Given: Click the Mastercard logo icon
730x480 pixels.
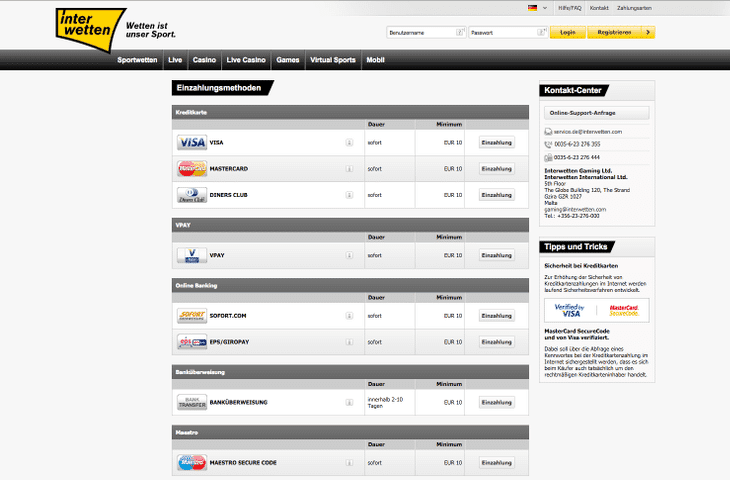Looking at the screenshot, I should pos(192,169).
